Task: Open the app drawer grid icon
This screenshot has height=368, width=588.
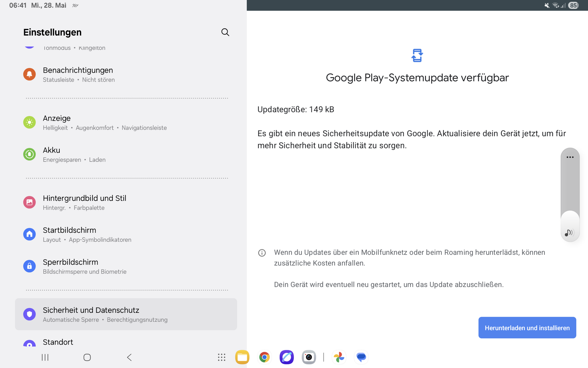Action: pyautogui.click(x=221, y=357)
